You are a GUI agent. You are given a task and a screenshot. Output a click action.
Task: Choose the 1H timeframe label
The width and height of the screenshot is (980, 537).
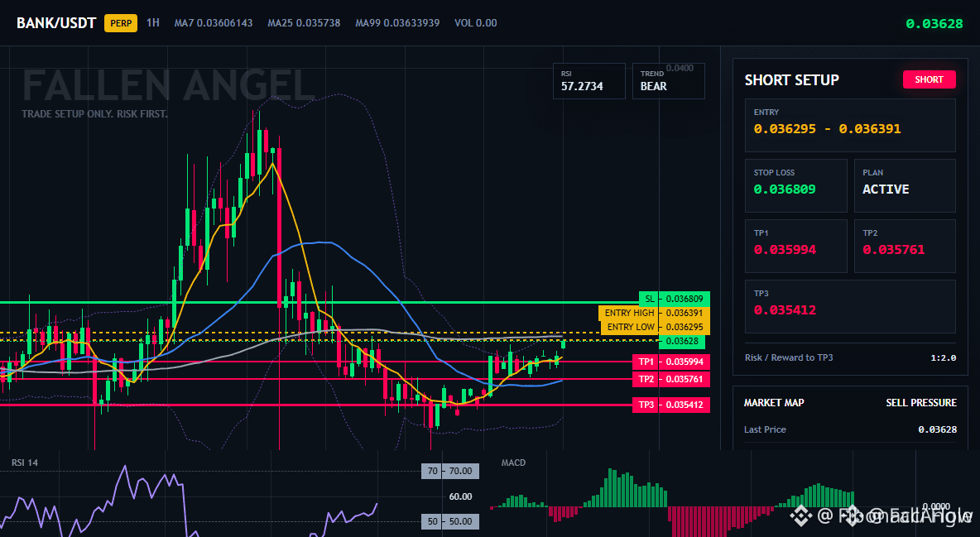(x=153, y=23)
